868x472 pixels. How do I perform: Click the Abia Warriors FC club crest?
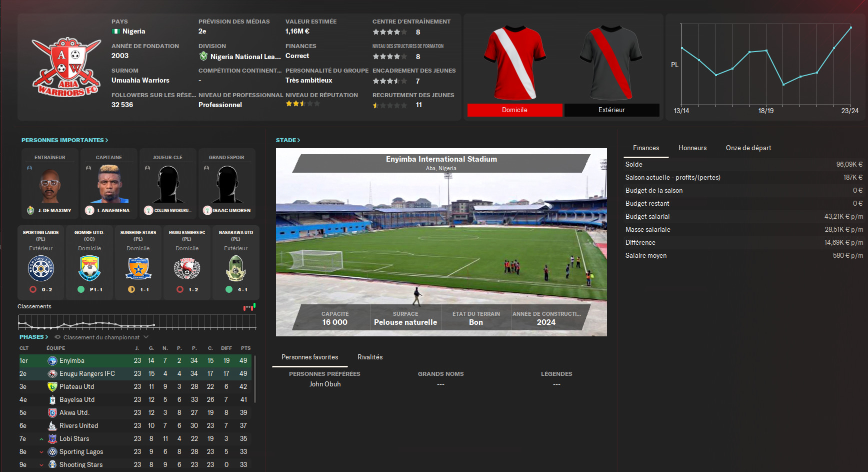click(x=65, y=67)
